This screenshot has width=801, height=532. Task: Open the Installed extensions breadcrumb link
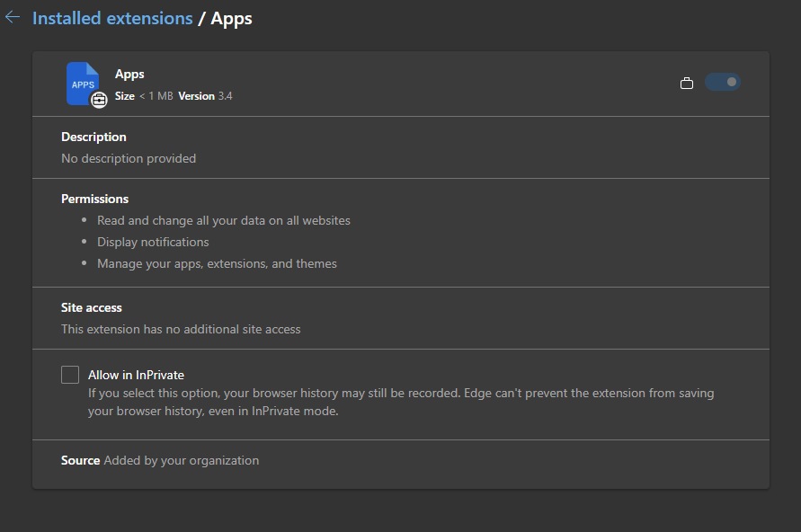pyautogui.click(x=112, y=18)
